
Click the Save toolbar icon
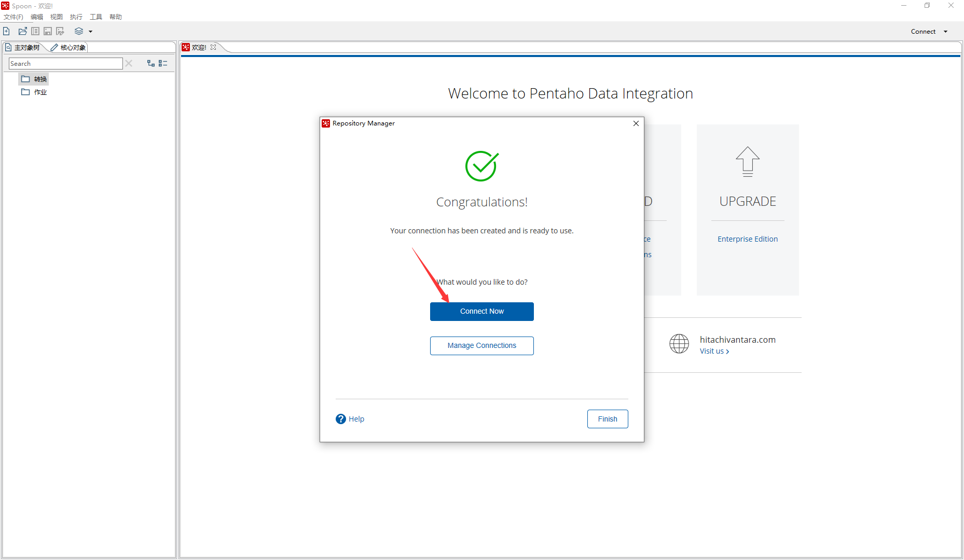pyautogui.click(x=48, y=31)
